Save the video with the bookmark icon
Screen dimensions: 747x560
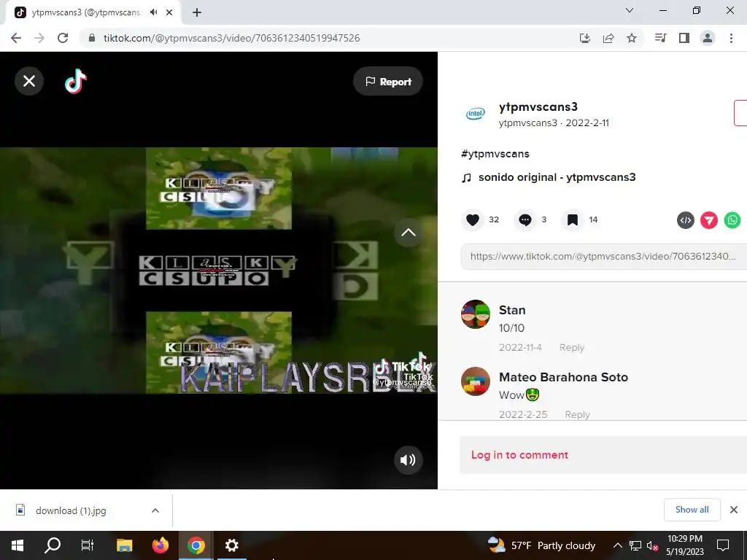pos(572,219)
